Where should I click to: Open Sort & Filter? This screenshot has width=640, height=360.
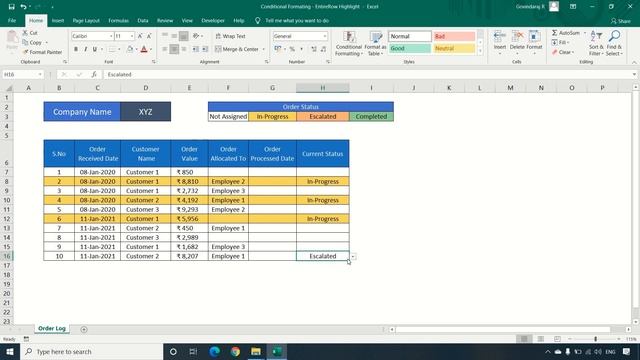596,43
